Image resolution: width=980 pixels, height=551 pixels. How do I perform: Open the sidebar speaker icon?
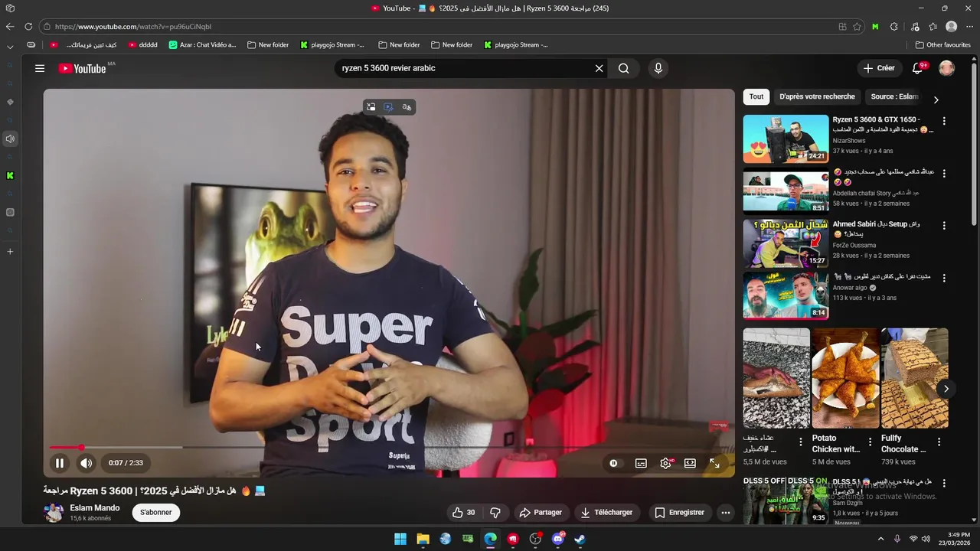(10, 139)
